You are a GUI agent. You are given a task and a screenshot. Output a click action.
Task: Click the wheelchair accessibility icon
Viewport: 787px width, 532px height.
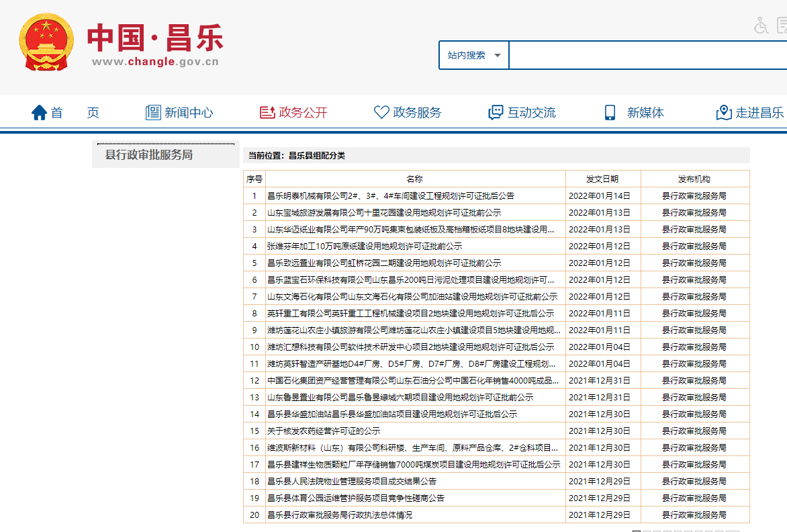(x=761, y=26)
